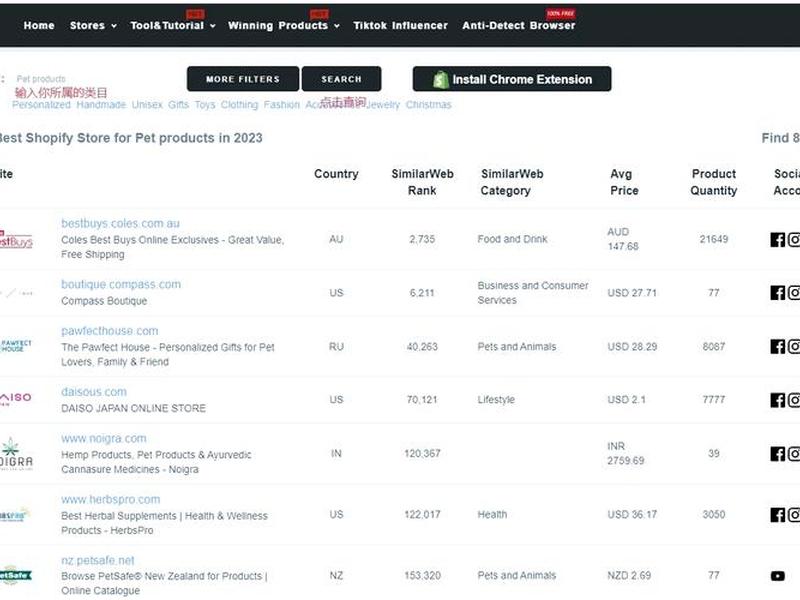
Task: Select the Handmade tag
Action: pos(101,105)
